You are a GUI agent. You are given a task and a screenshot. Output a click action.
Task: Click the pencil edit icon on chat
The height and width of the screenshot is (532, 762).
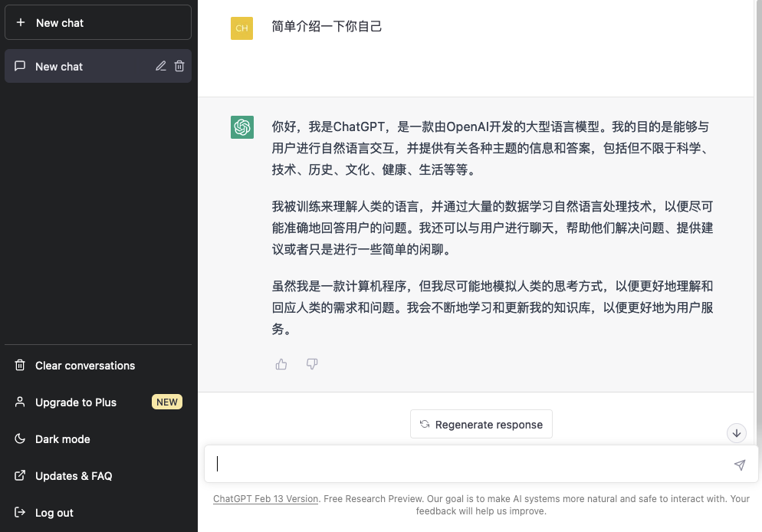[x=161, y=67]
